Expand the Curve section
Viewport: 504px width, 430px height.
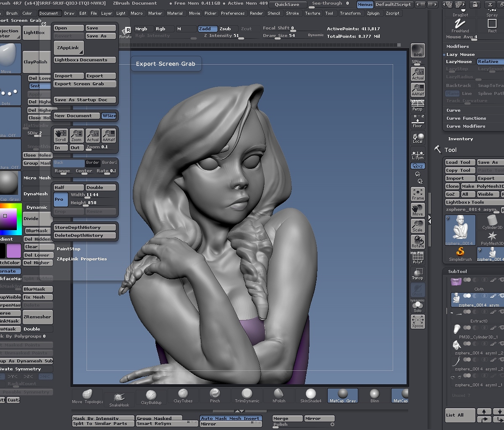454,110
